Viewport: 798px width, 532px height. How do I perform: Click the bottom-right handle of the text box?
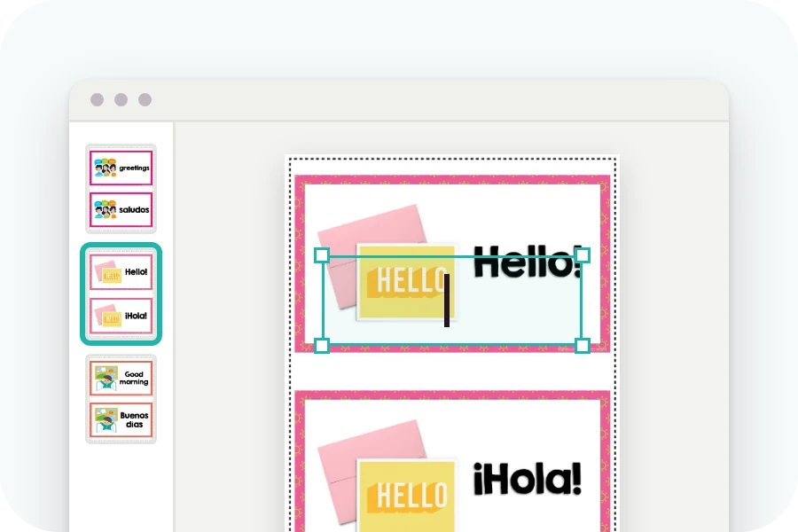(x=583, y=346)
